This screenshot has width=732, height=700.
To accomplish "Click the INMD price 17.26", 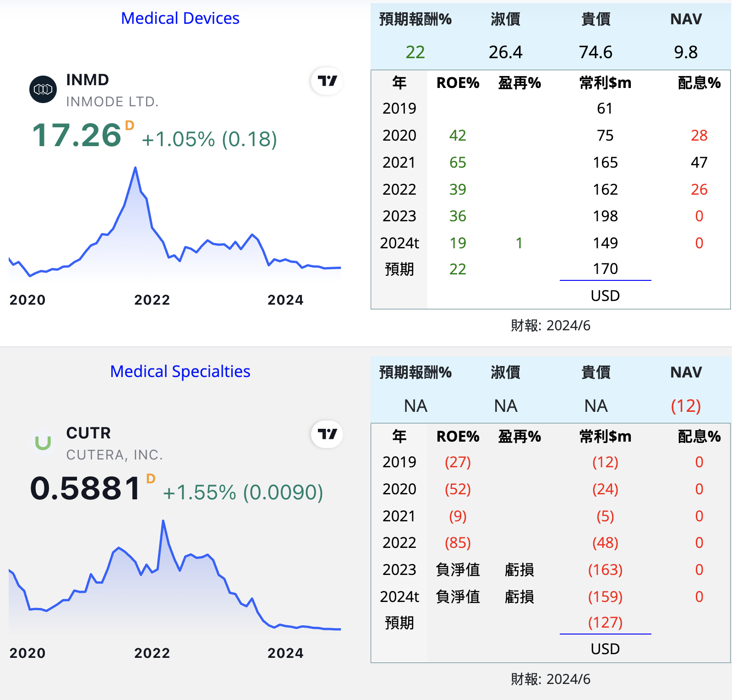I will click(x=76, y=136).
